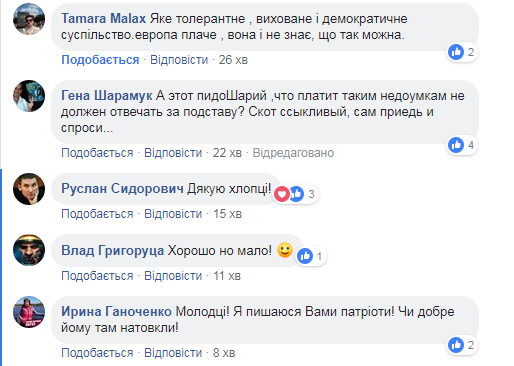
Task: Unlike Tamara Malax comment via Подобається
Action: 100,60
